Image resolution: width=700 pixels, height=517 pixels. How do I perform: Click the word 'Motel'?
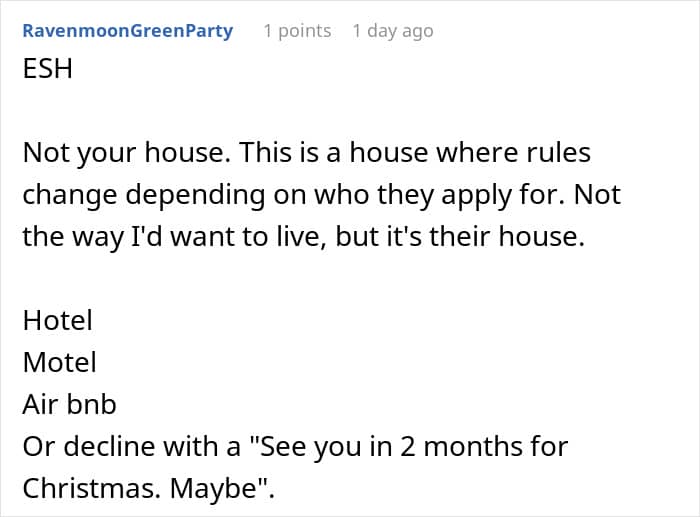click(59, 362)
